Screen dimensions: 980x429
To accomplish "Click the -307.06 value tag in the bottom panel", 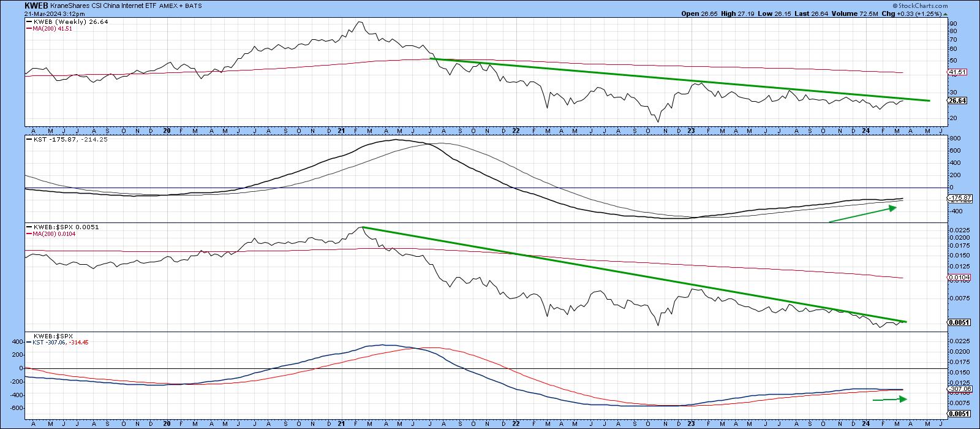I will coord(959,389).
